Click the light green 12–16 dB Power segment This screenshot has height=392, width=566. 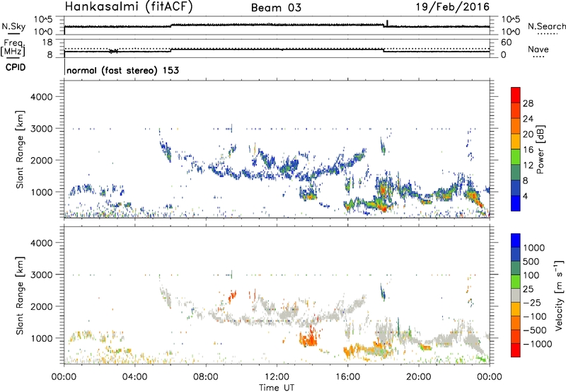pos(516,156)
